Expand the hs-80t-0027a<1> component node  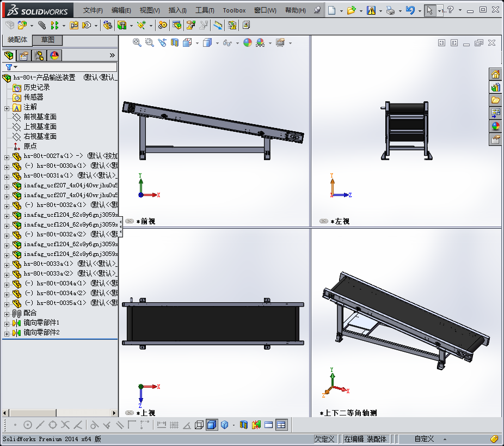click(7, 157)
